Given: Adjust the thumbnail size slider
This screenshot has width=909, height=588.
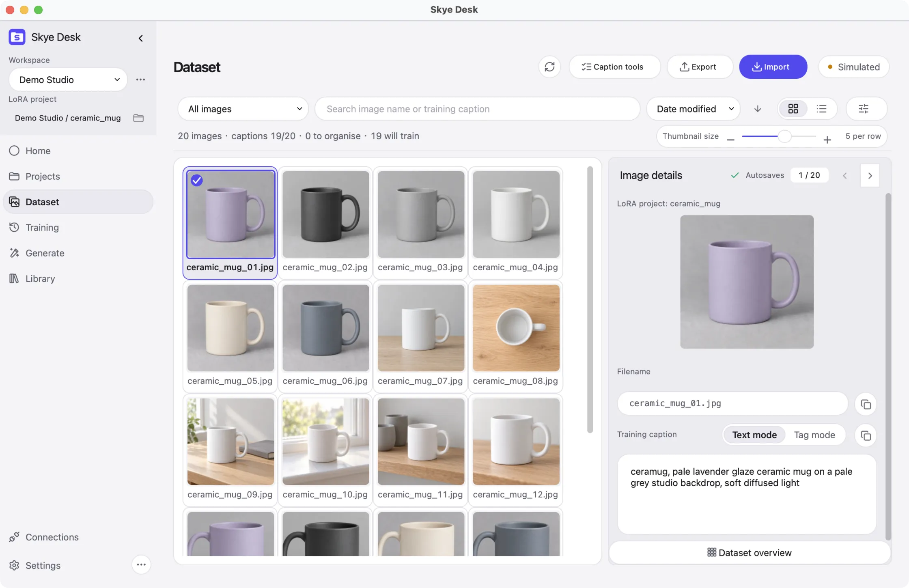Looking at the screenshot, I should [x=778, y=136].
